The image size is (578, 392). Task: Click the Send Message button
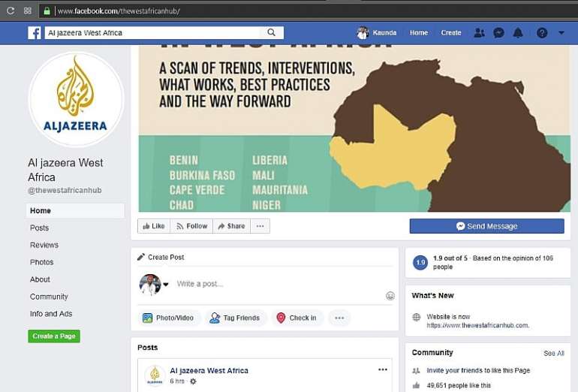click(x=487, y=226)
